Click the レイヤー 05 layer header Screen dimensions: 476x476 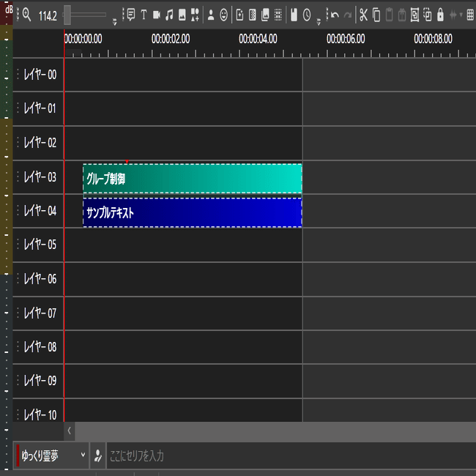pos(38,245)
